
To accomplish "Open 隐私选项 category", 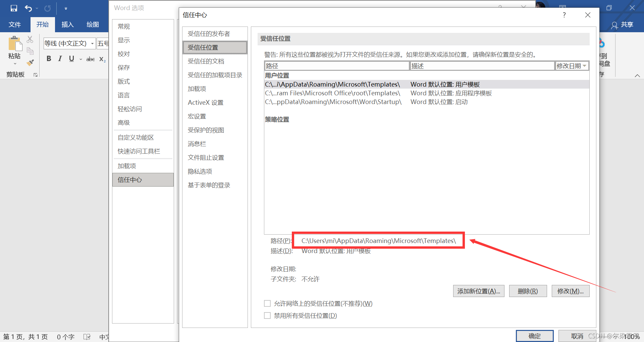I will click(215, 172).
